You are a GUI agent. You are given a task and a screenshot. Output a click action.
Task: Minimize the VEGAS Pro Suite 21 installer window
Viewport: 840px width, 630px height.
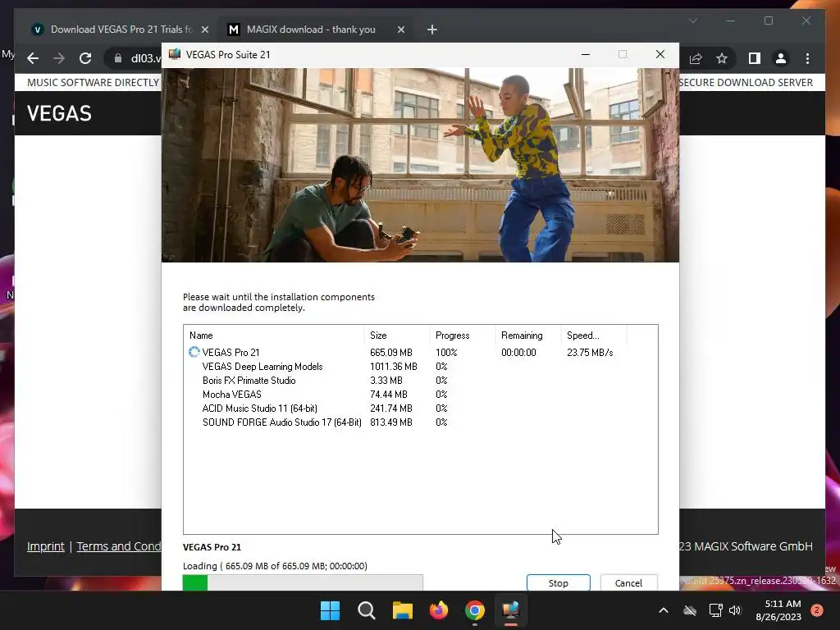586,54
